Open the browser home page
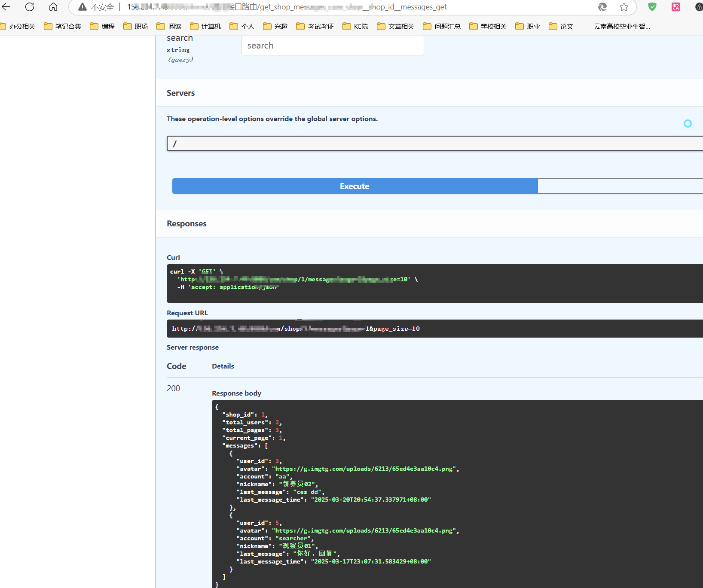The width and height of the screenshot is (703, 588). pos(52,7)
